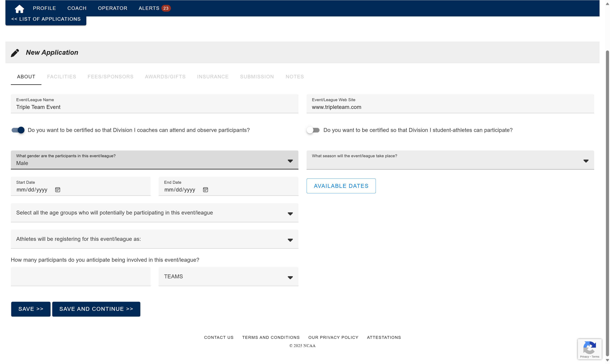Click the Event/League Web Site field
Image resolution: width=610 pixels, height=364 pixels.
[450, 103]
